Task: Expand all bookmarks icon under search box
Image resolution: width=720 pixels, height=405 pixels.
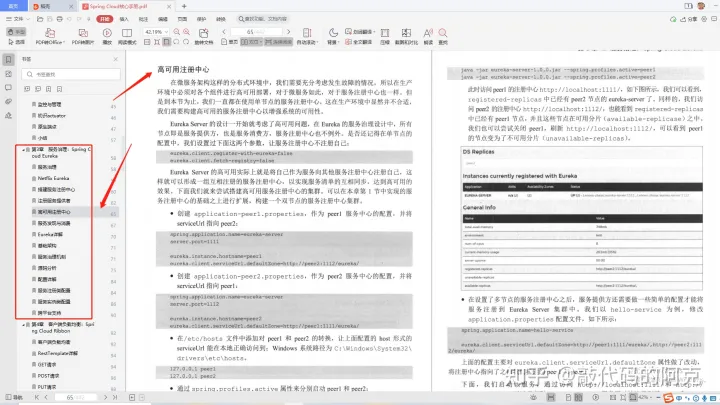Action: [x=27, y=89]
